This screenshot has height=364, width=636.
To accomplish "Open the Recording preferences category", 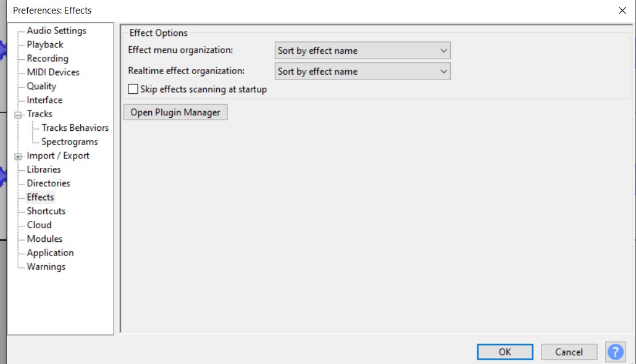I will (x=48, y=59).
